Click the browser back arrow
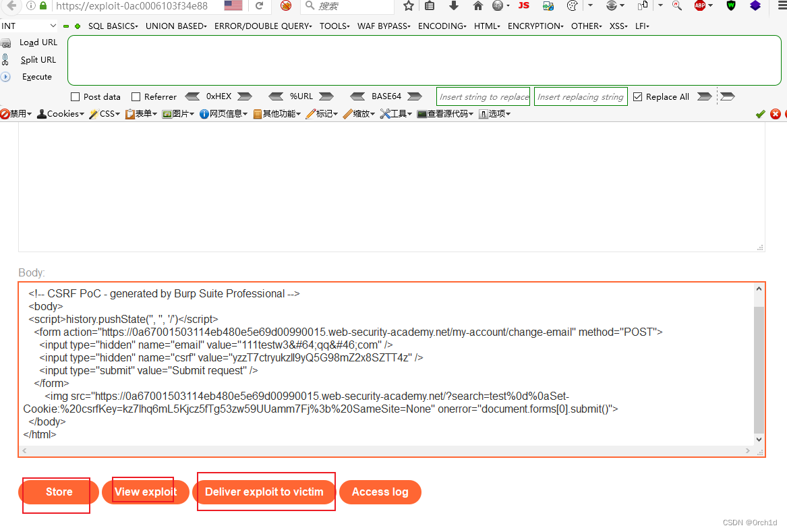The height and width of the screenshot is (532, 787). (x=11, y=5)
